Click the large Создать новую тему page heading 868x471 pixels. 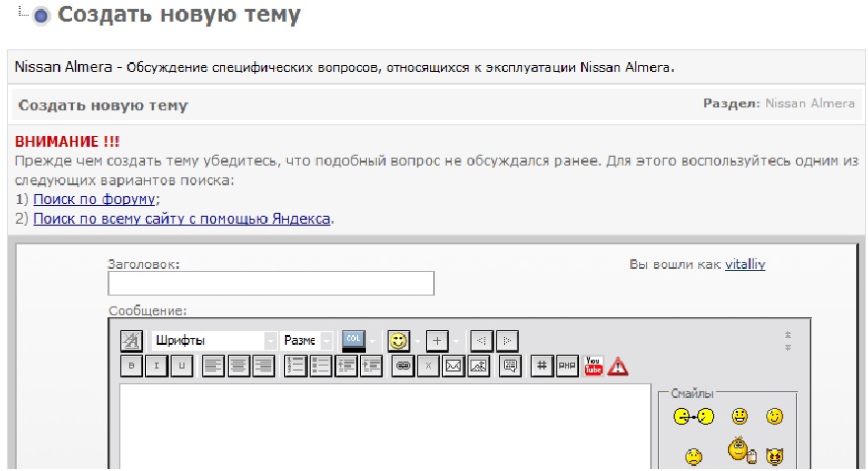(x=179, y=15)
